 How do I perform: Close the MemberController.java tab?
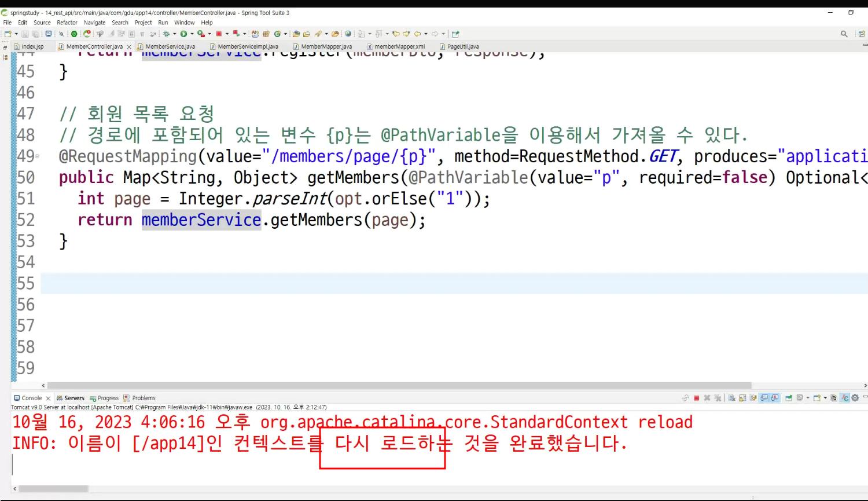tap(129, 46)
